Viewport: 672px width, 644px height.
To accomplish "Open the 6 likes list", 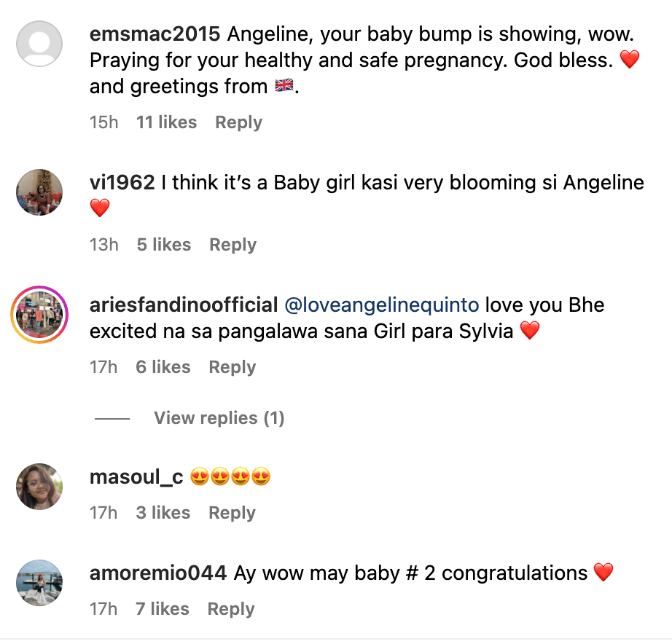I will click(x=163, y=368).
